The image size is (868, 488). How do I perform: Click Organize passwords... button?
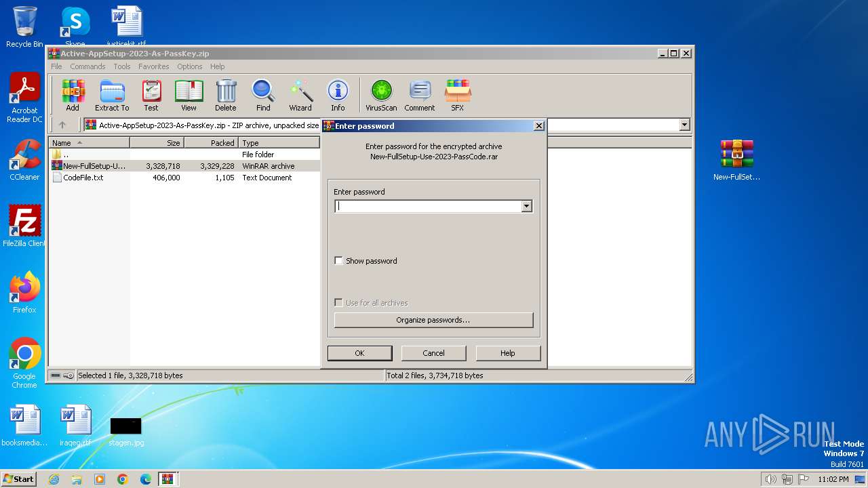(x=433, y=320)
